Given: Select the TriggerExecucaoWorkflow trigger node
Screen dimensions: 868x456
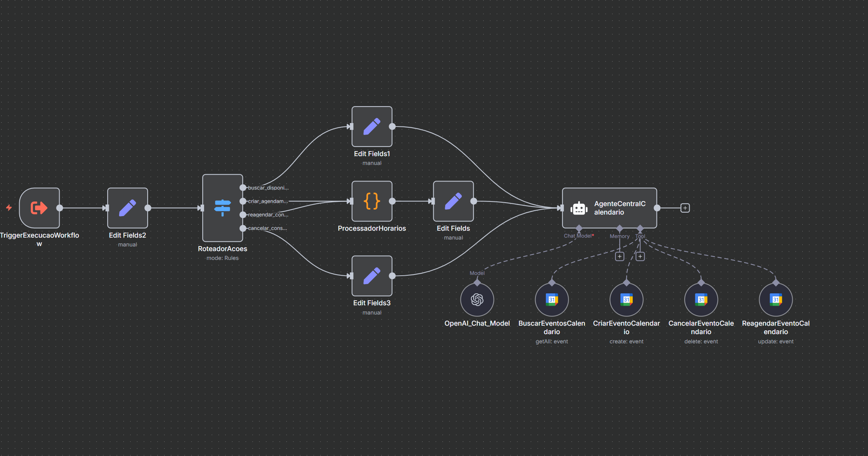Looking at the screenshot, I should (39, 208).
